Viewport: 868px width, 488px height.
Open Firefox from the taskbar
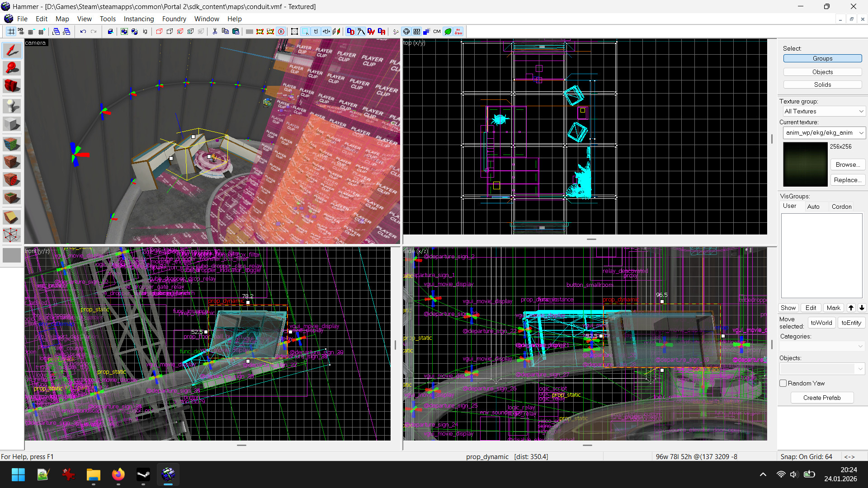click(118, 474)
